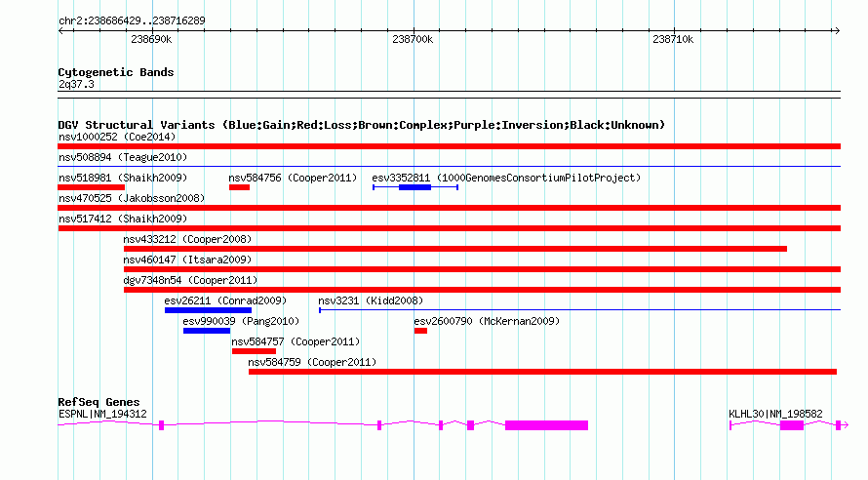The height and width of the screenshot is (480, 868).
Task: Click the right arrowhead of the ruler
Action: pyautogui.click(x=837, y=30)
